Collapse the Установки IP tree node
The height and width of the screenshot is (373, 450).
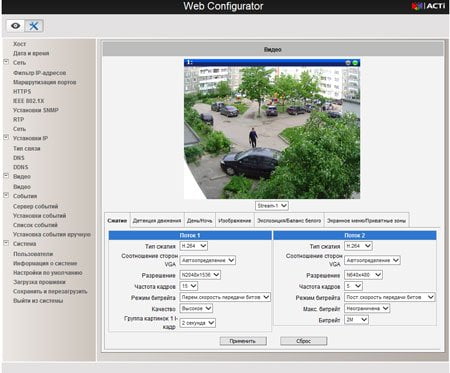tap(6, 137)
